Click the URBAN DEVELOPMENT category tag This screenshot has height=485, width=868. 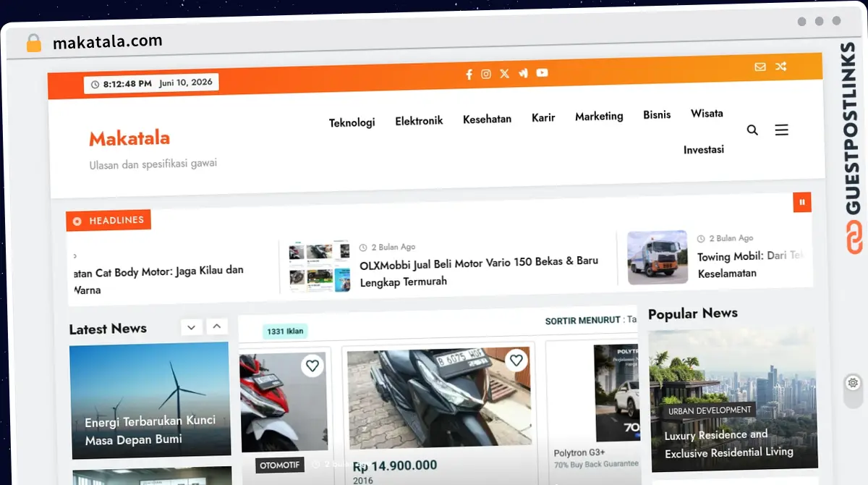click(710, 410)
